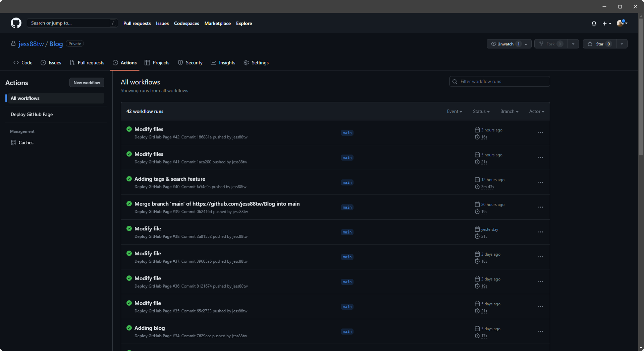644x351 pixels.
Task: Click the success check icon of Adding blog run
Action: click(x=129, y=328)
